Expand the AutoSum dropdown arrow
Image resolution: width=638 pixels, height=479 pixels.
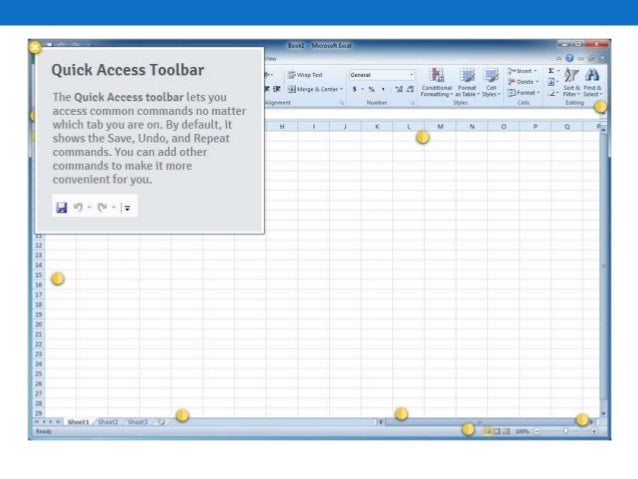[558, 71]
